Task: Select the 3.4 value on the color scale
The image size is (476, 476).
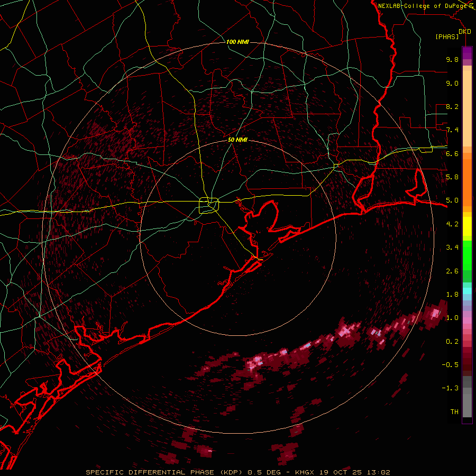Action: pos(452,248)
